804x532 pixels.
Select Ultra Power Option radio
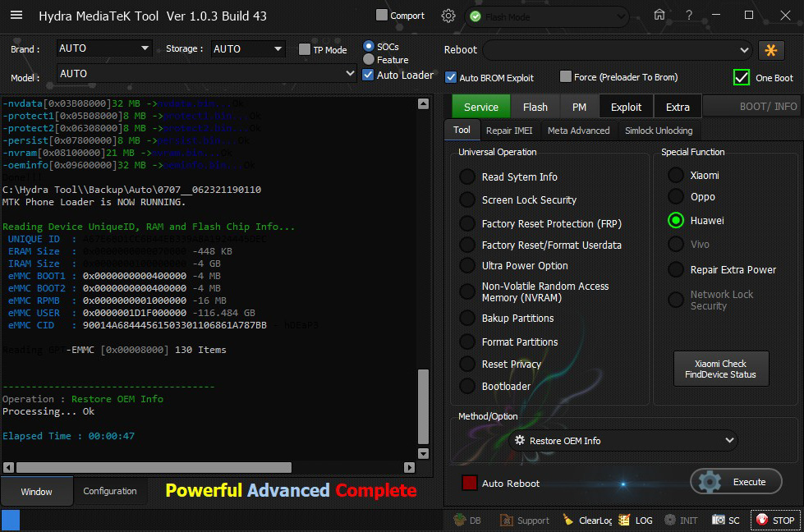coord(467,265)
